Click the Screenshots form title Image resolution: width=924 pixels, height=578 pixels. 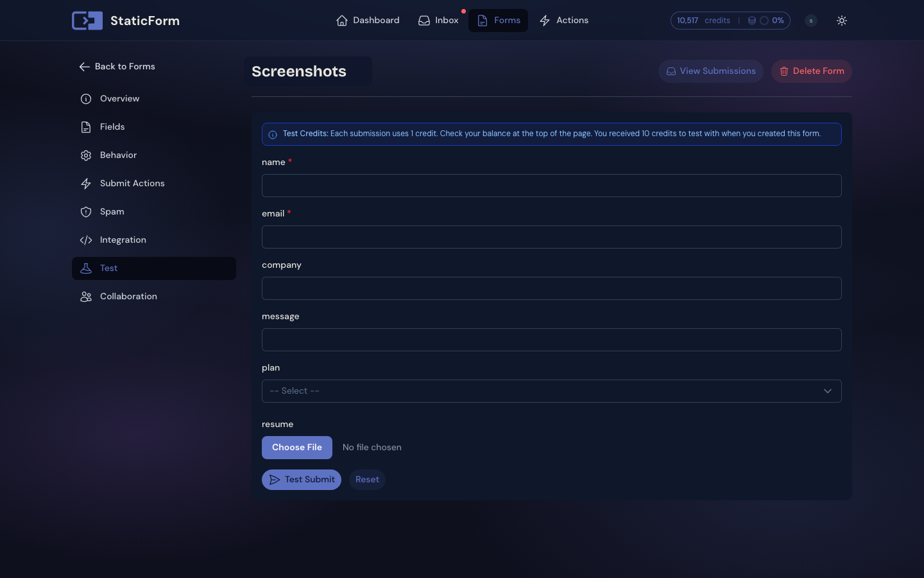point(299,71)
